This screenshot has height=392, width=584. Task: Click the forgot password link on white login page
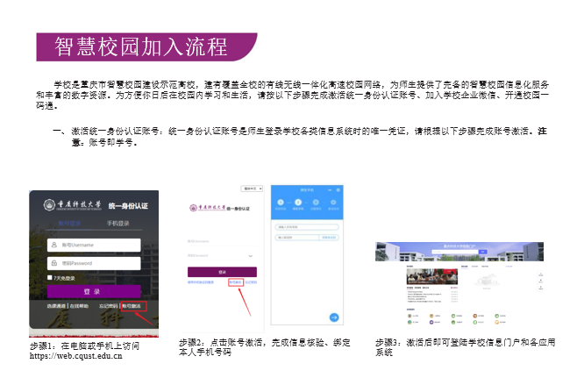tap(251, 282)
